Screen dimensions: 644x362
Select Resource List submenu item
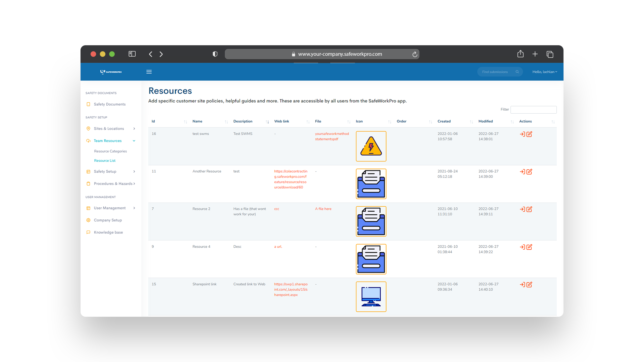pyautogui.click(x=105, y=161)
